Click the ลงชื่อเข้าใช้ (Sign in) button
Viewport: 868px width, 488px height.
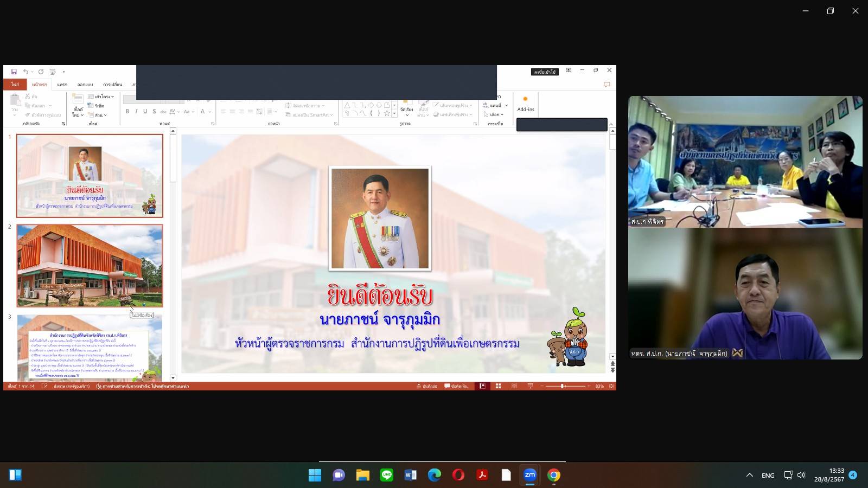tap(545, 72)
